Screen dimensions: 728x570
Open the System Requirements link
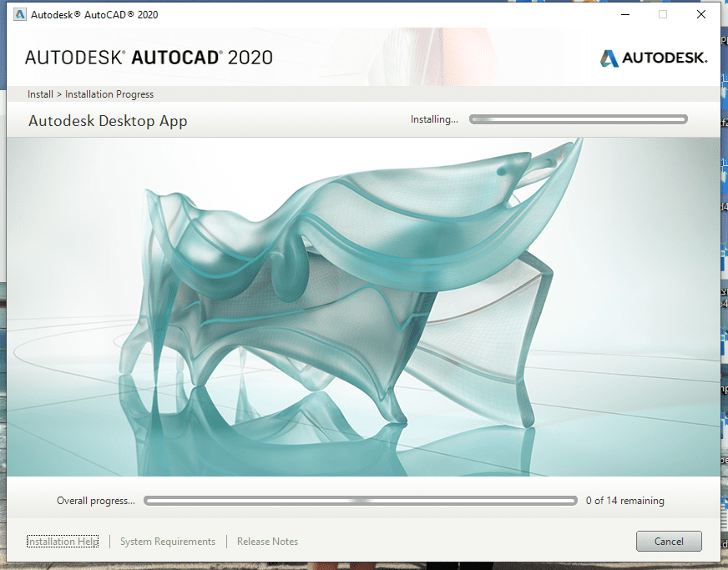pyautogui.click(x=168, y=542)
